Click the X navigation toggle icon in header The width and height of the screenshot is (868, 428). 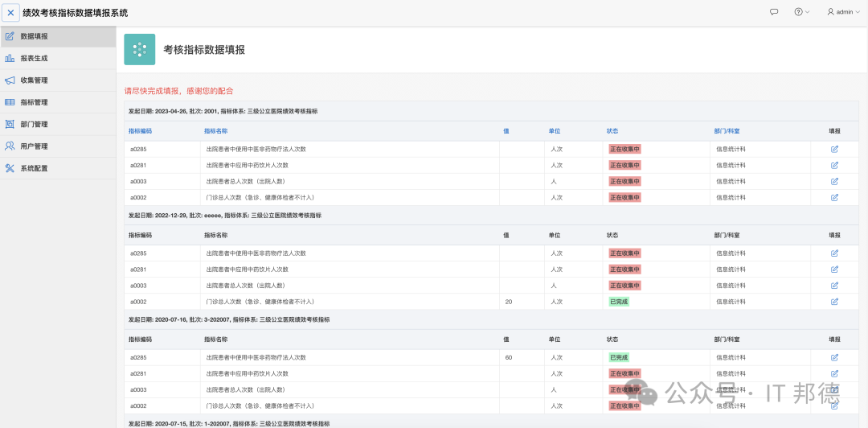(x=10, y=12)
